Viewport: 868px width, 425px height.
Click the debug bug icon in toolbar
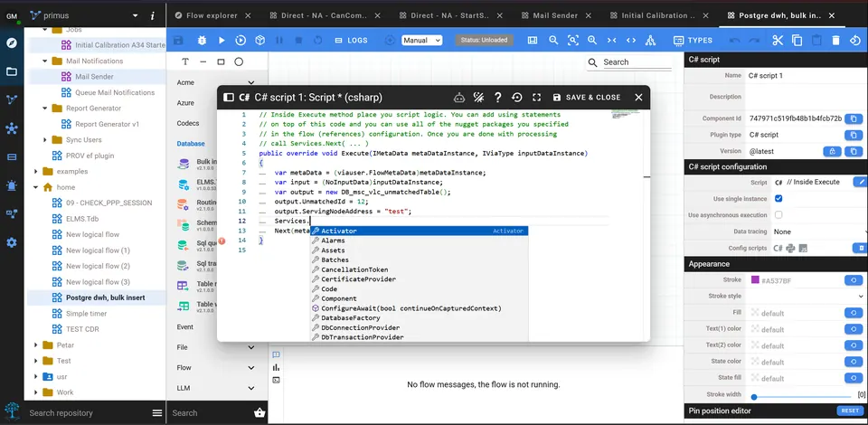(202, 40)
